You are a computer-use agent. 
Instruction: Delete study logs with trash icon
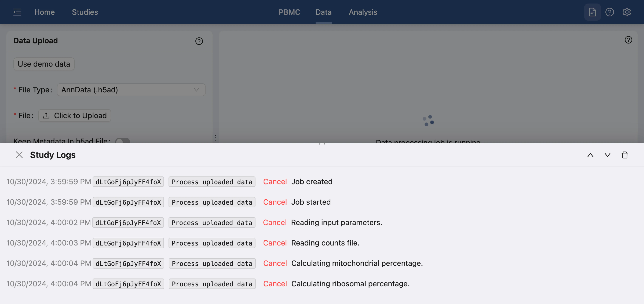624,155
